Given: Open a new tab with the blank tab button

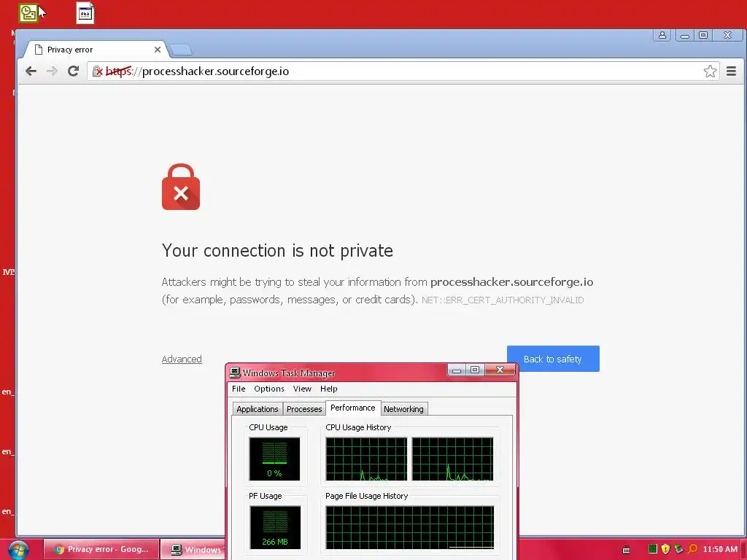Looking at the screenshot, I should (181, 50).
